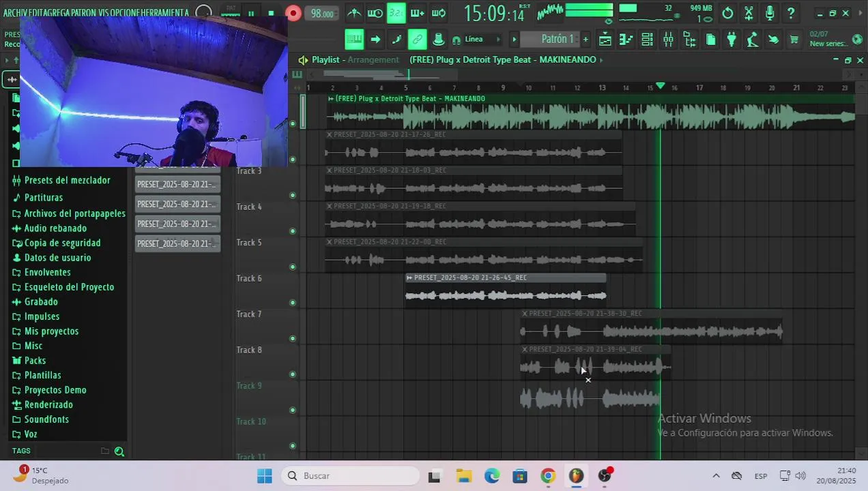Mute Track 6 with its green dot
This screenshot has height=491, width=868.
click(x=293, y=303)
